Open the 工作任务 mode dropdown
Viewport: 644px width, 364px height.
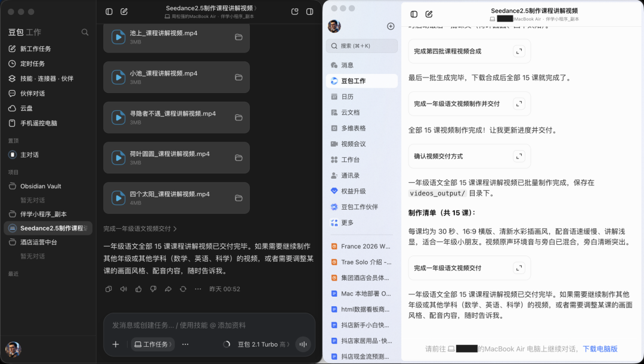[x=153, y=344]
